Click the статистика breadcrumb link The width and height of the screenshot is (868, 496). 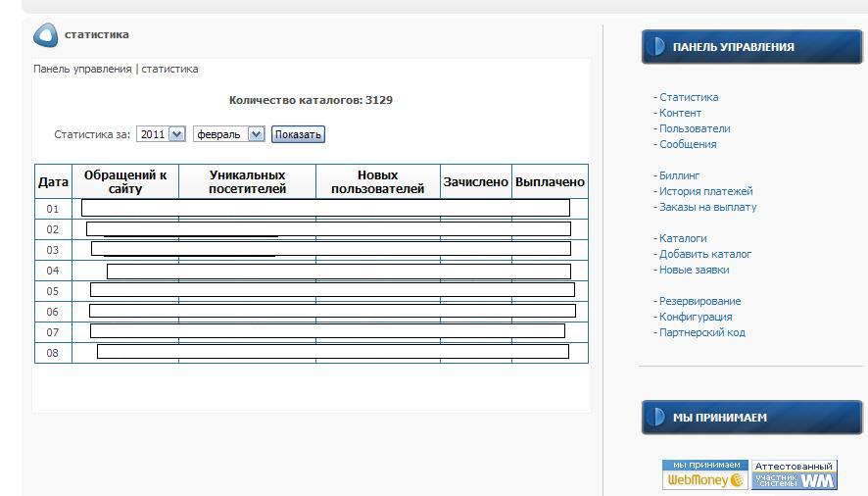(x=169, y=69)
